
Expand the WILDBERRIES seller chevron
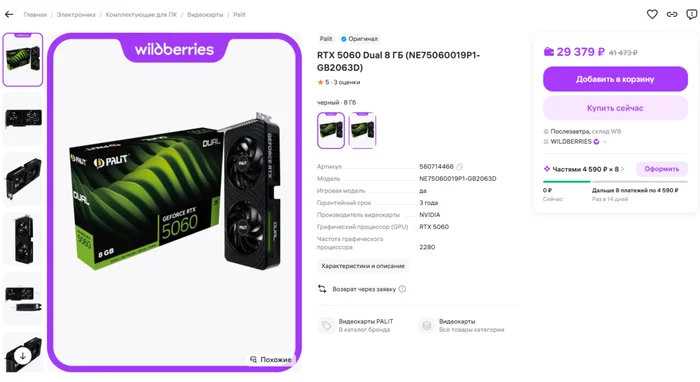[x=605, y=141]
